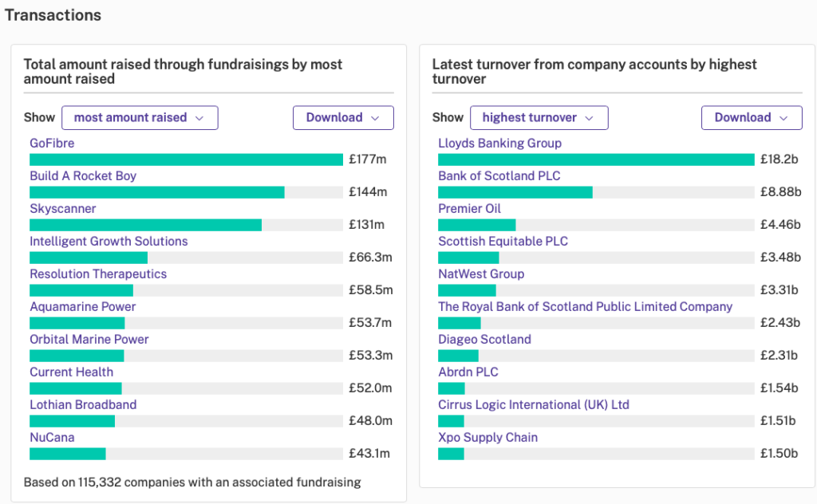Open Lothian Broadband link
The image size is (817, 504).
(83, 405)
